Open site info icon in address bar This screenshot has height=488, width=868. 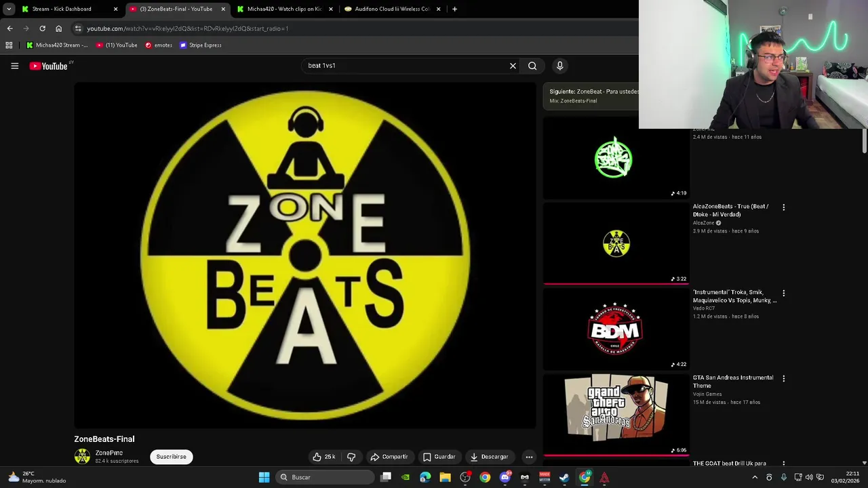click(x=78, y=28)
